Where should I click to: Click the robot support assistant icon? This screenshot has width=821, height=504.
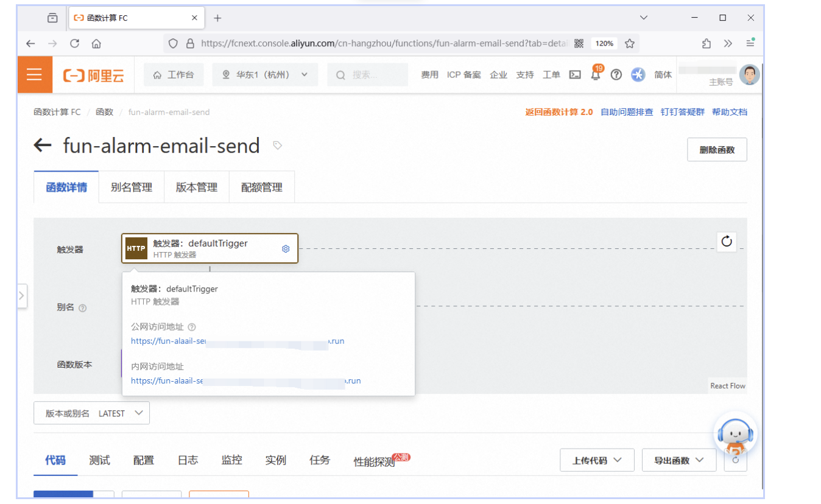click(736, 436)
